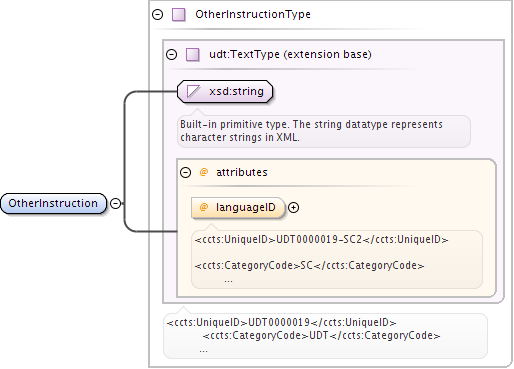Screen dimensions: 514x369
Task: Click the OtherInstructionType complex type icon
Action: pos(179,15)
